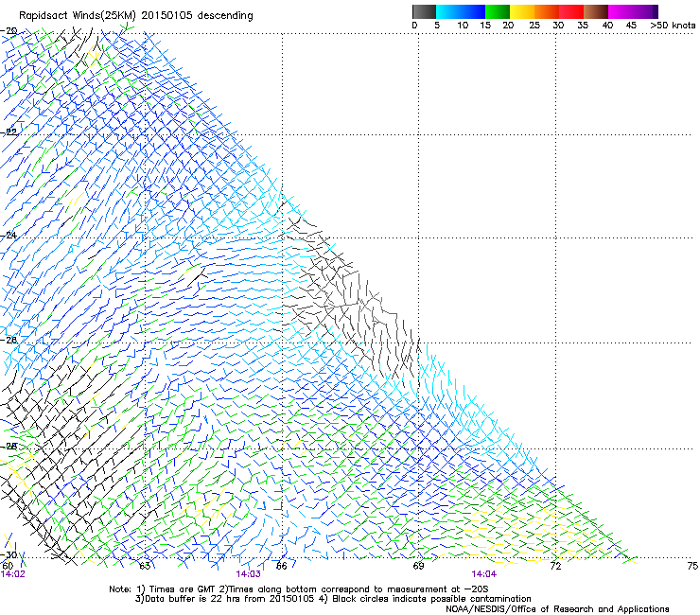This screenshot has width=700, height=615.
Task: Click the longitude axis label '66'
Action: click(282, 566)
